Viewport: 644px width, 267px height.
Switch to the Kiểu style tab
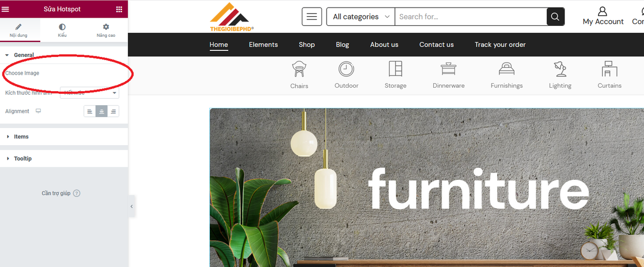62,31
